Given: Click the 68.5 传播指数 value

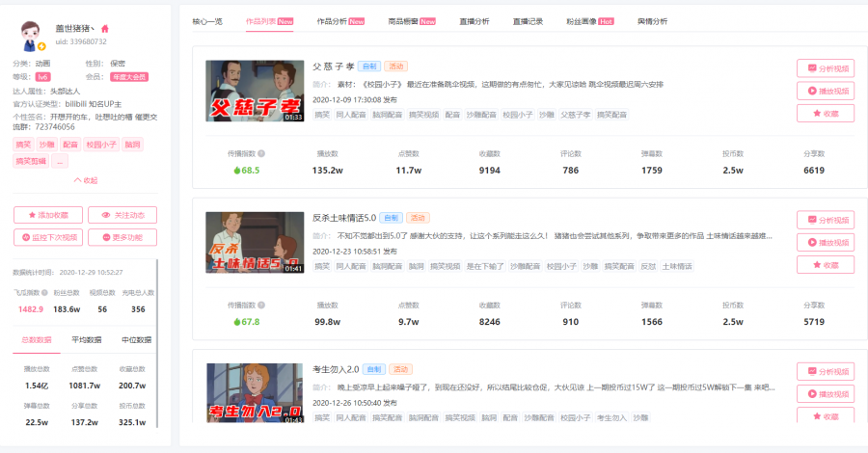Looking at the screenshot, I should (247, 171).
